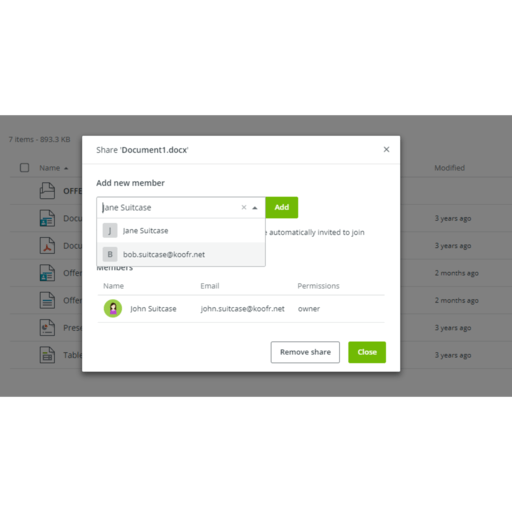This screenshot has width=512, height=512.
Task: Clear the Jane Suitcase member input
Action: 244,207
